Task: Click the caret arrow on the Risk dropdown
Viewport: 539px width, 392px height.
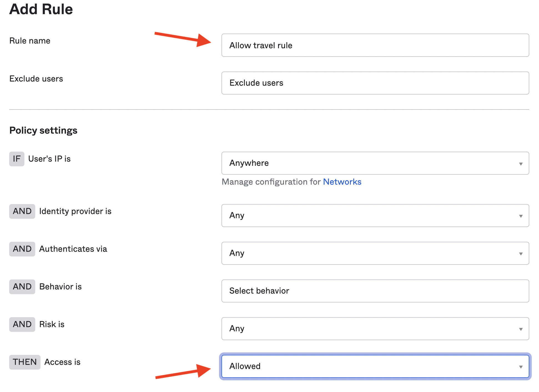Action: click(x=521, y=329)
